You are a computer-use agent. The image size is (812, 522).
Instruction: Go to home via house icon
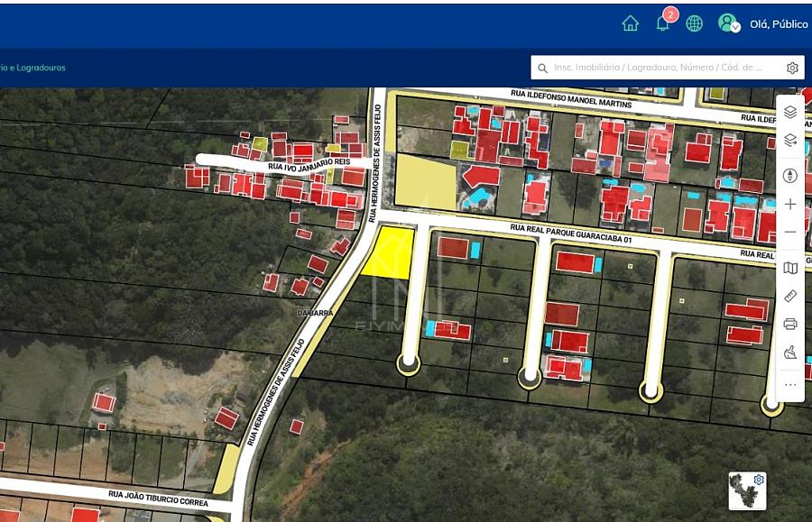(x=631, y=23)
